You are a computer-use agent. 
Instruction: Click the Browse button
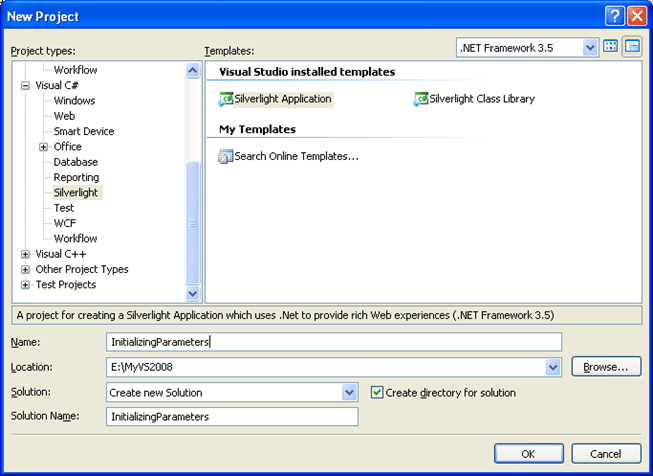tap(606, 367)
